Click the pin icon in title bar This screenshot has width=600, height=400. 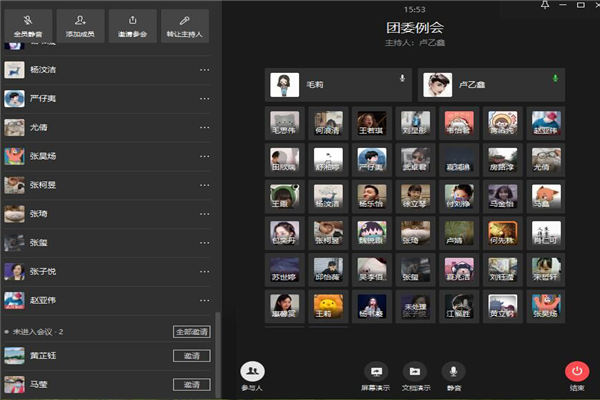pos(544,6)
